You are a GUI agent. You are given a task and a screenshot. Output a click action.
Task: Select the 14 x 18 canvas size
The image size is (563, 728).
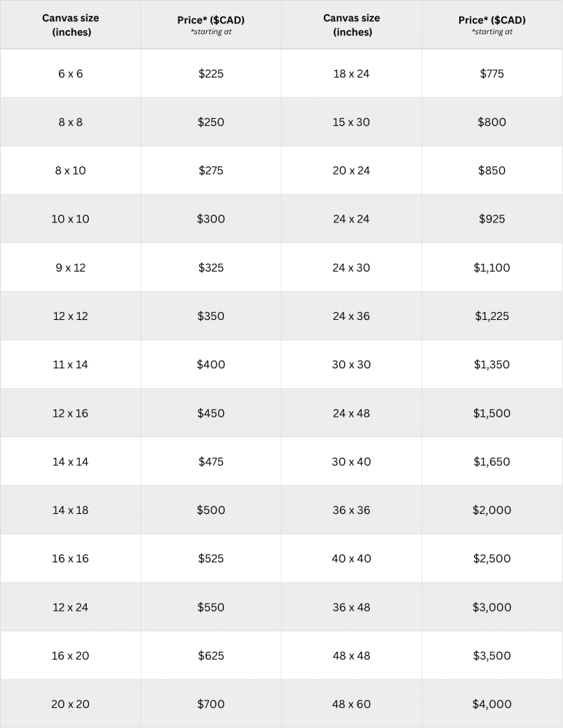pyautogui.click(x=70, y=510)
